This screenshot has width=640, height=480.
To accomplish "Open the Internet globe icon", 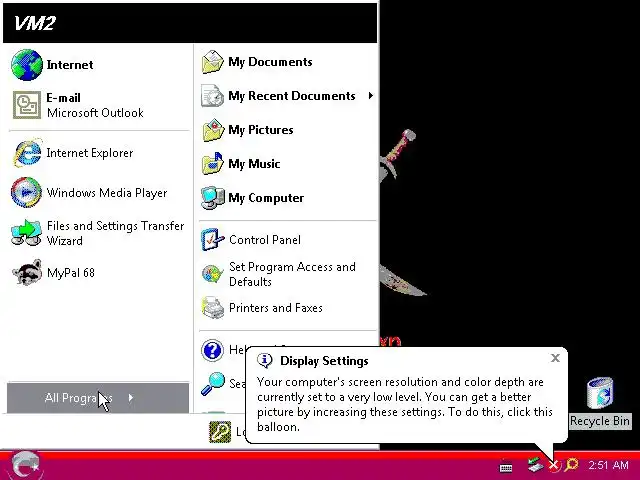I will [x=27, y=65].
